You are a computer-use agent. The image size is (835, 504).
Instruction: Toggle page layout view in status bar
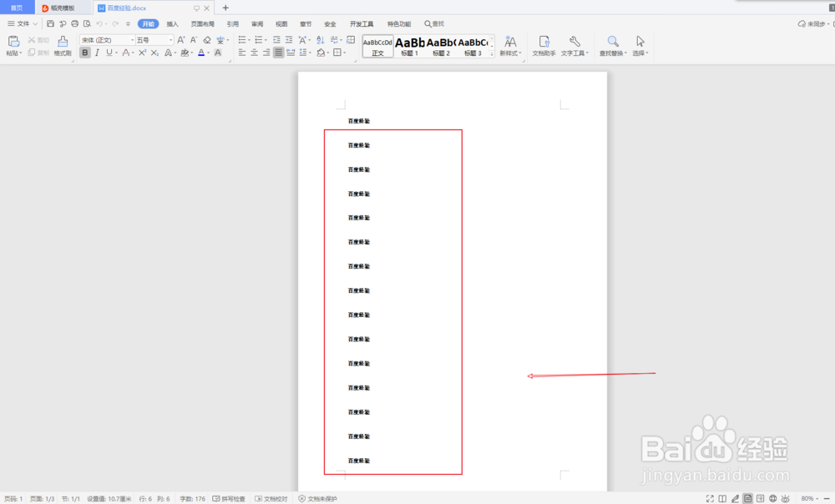click(747, 499)
